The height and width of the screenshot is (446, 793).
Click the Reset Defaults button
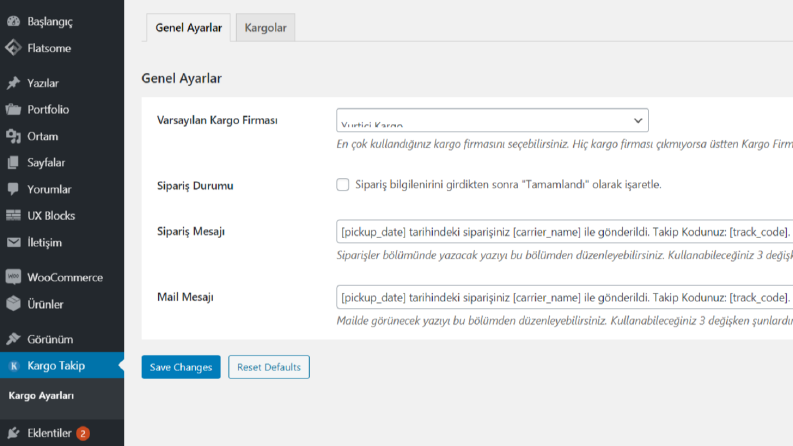(x=269, y=367)
